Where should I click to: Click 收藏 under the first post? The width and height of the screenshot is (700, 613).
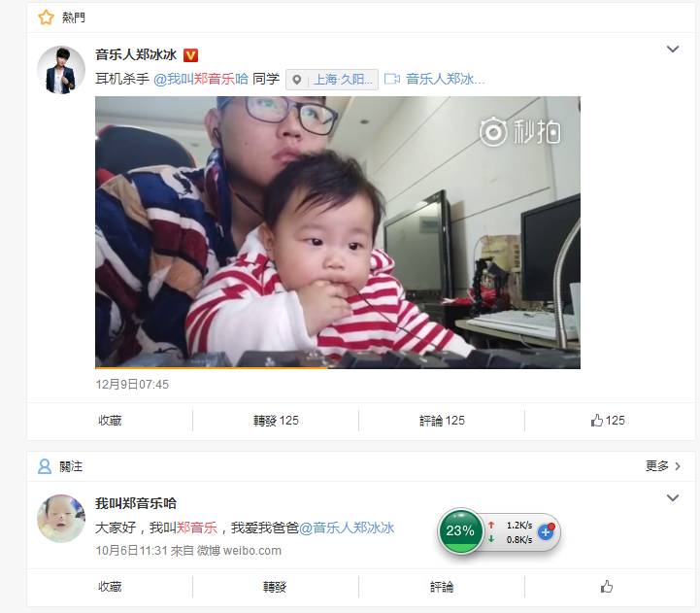pos(110,421)
